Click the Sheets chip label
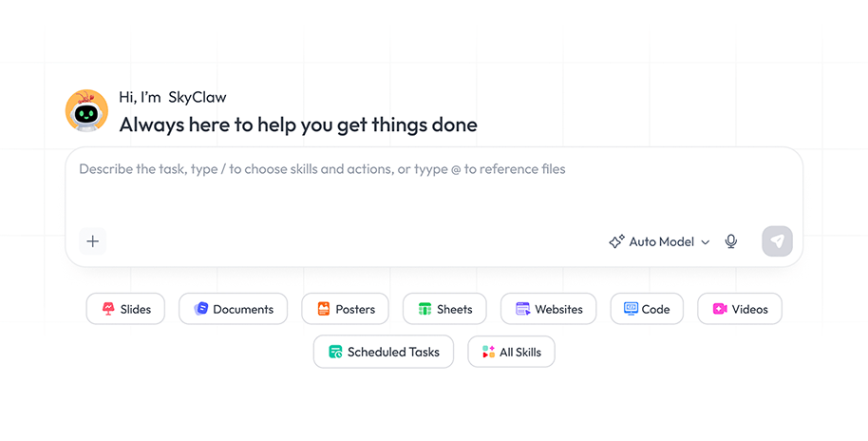This screenshot has width=868, height=441. pyautogui.click(x=455, y=309)
